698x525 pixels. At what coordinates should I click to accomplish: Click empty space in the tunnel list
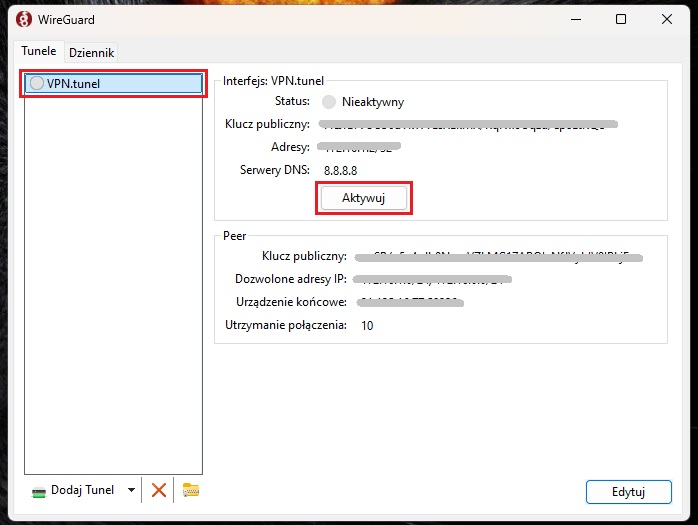tap(112, 300)
